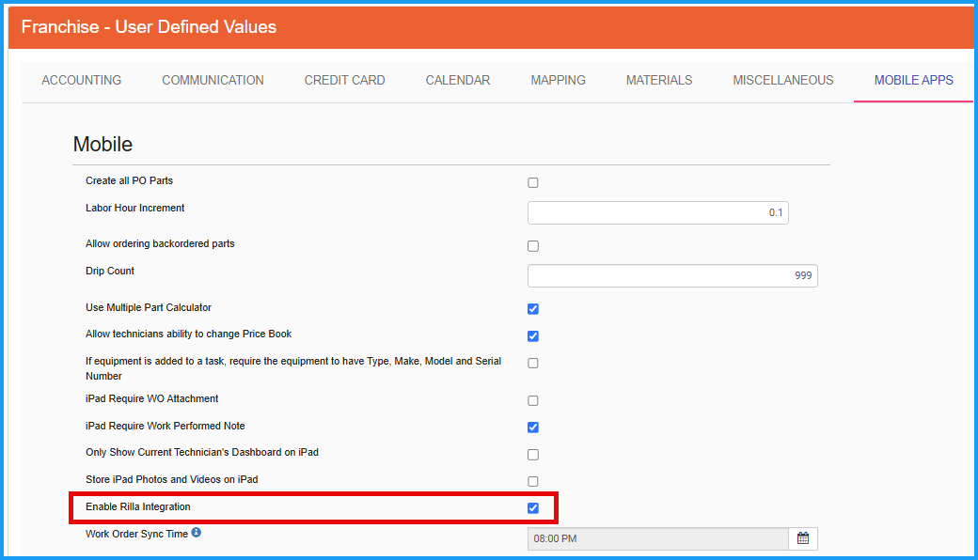Check Only Show Current Technician's Dashboard on iPad
This screenshot has width=978, height=560.
coord(532,455)
